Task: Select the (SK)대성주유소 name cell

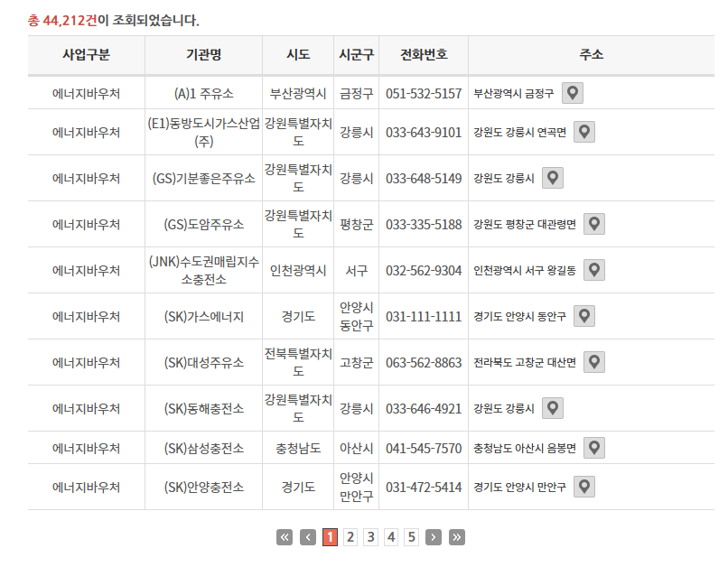Action: (204, 362)
